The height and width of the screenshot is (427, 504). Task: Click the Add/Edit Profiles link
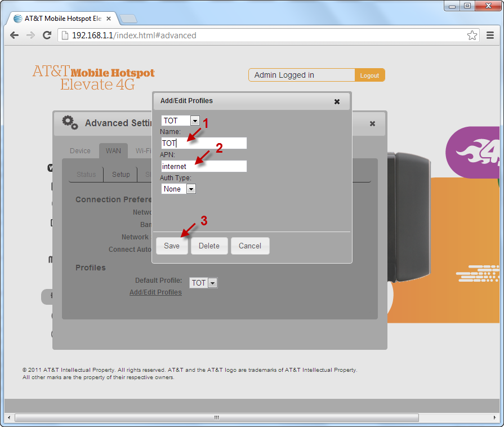155,292
